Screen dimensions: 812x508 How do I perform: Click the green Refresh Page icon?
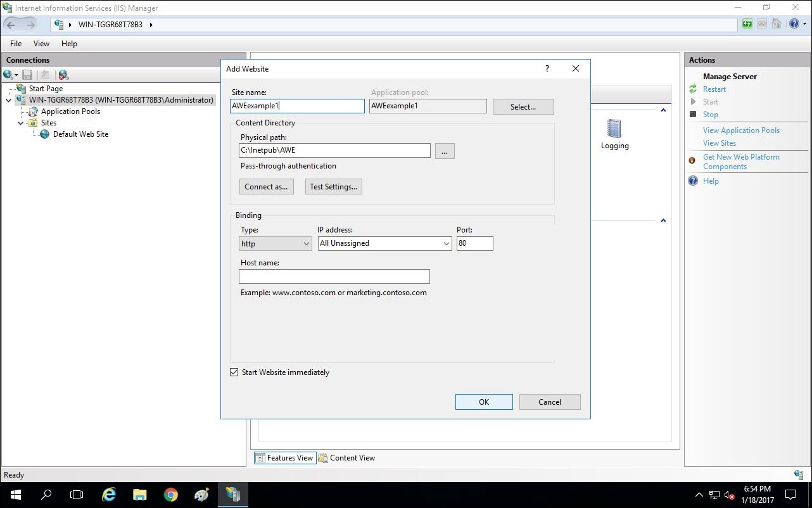747,24
